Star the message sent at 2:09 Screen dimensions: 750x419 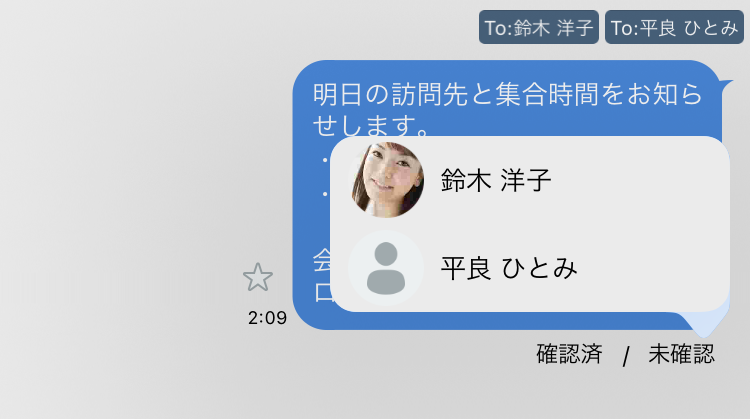pyautogui.click(x=258, y=277)
